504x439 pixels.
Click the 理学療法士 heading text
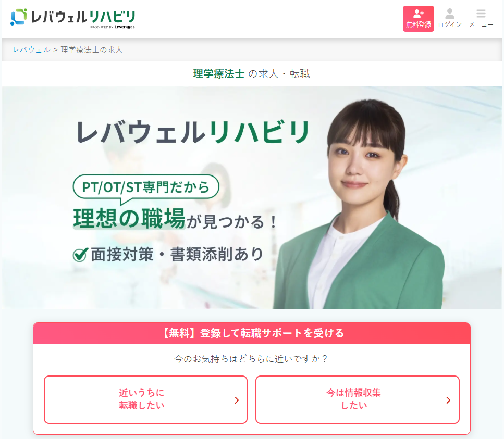coord(219,74)
